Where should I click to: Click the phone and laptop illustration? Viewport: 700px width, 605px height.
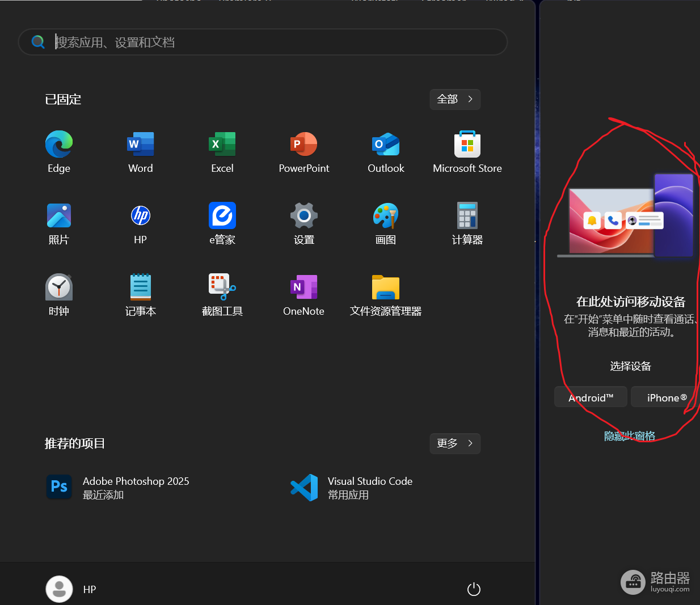point(626,216)
